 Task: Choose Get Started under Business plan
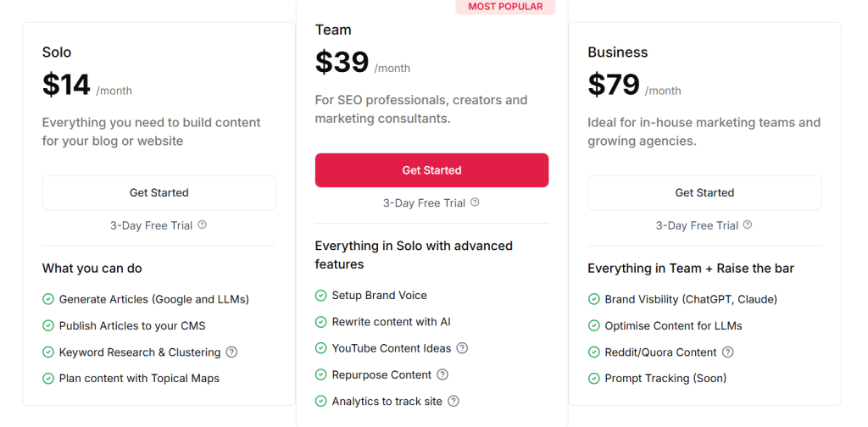point(704,193)
